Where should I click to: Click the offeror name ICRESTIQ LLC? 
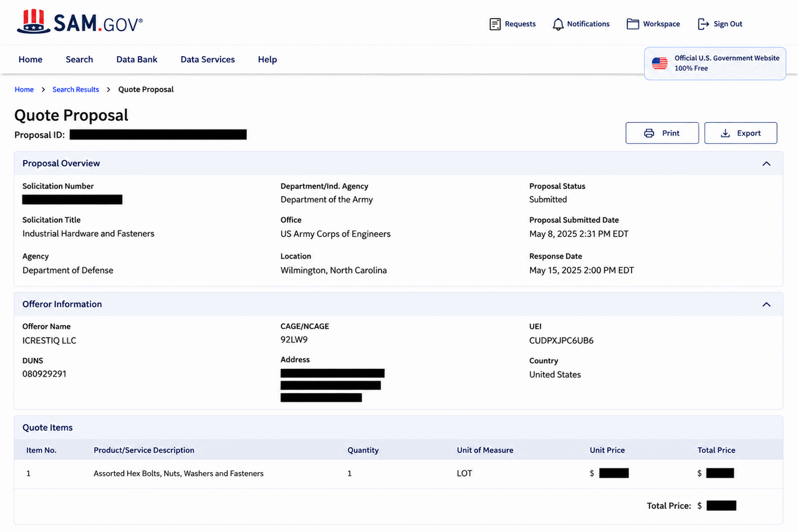pos(49,341)
